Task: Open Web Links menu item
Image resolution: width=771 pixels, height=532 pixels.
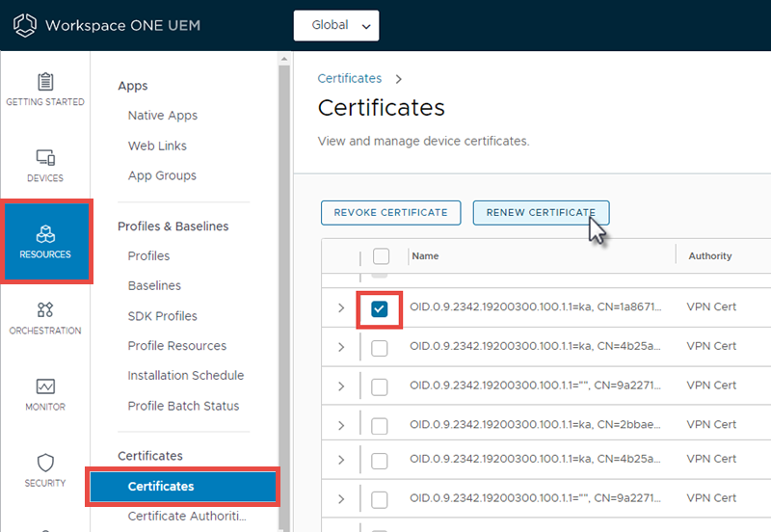Action: [157, 146]
